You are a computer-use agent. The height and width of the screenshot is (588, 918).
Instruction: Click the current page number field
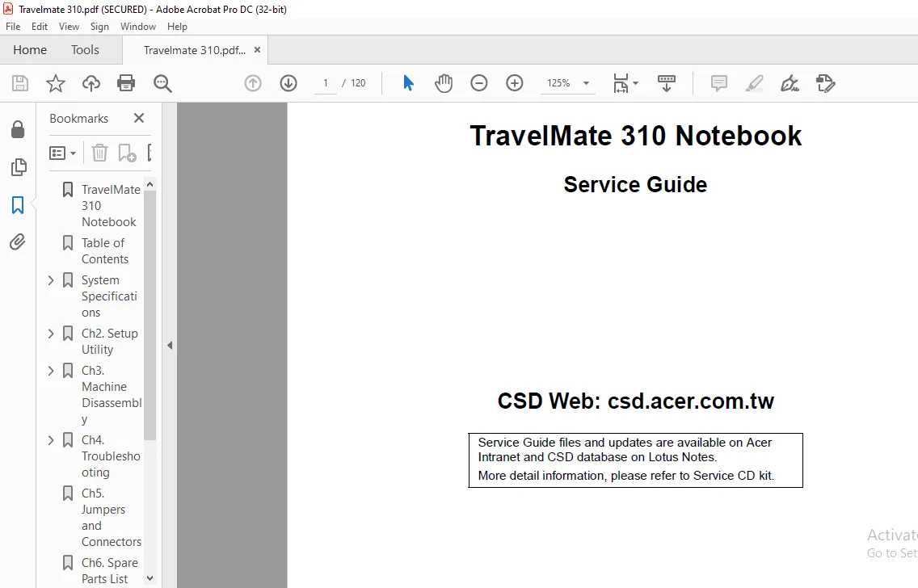[x=326, y=83]
